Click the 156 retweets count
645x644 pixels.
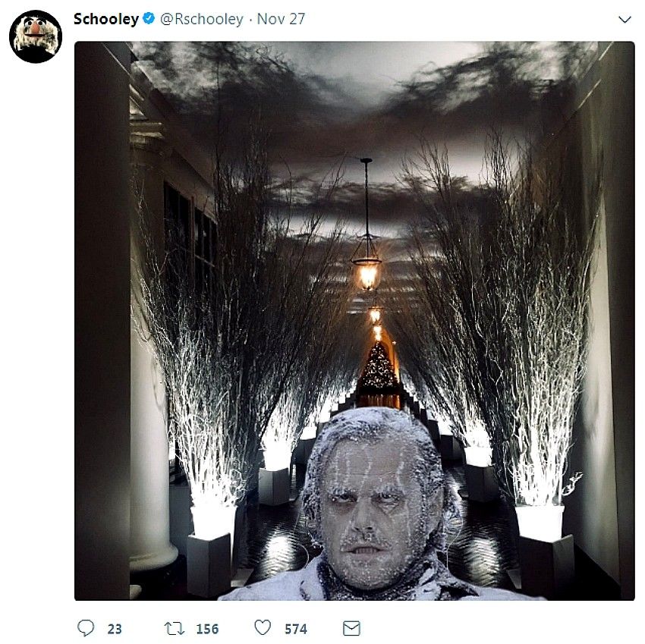pos(207,629)
